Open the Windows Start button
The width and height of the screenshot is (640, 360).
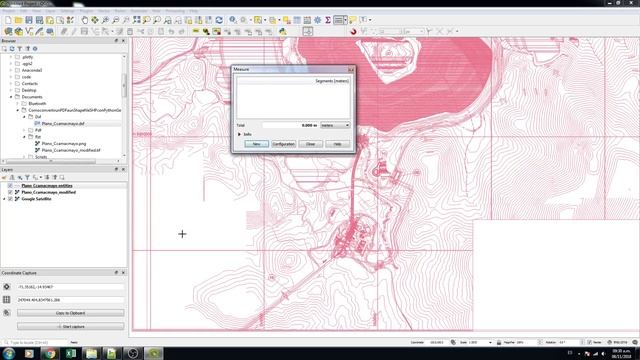tap(9, 353)
